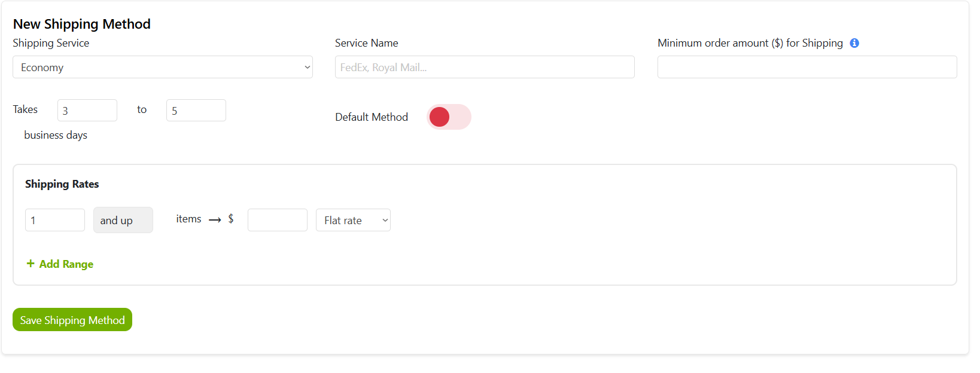Click the New Shipping Method heading
This screenshot has width=980, height=373.
(82, 24)
